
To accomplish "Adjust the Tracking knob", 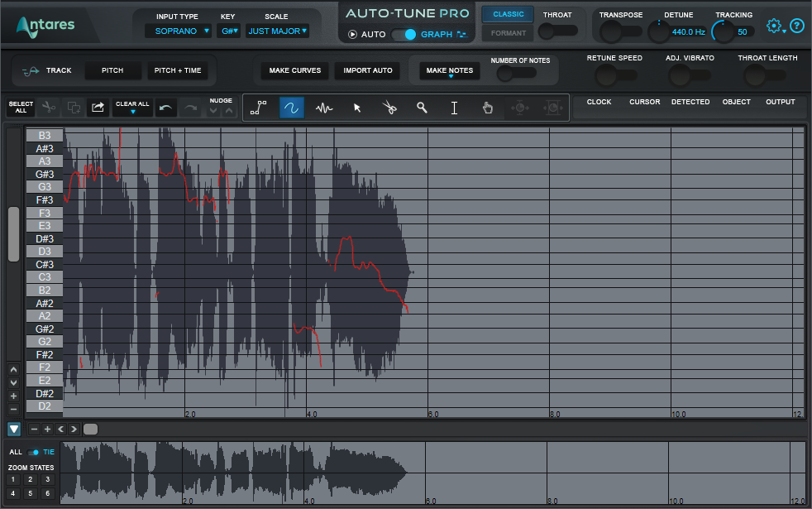I will (x=723, y=32).
